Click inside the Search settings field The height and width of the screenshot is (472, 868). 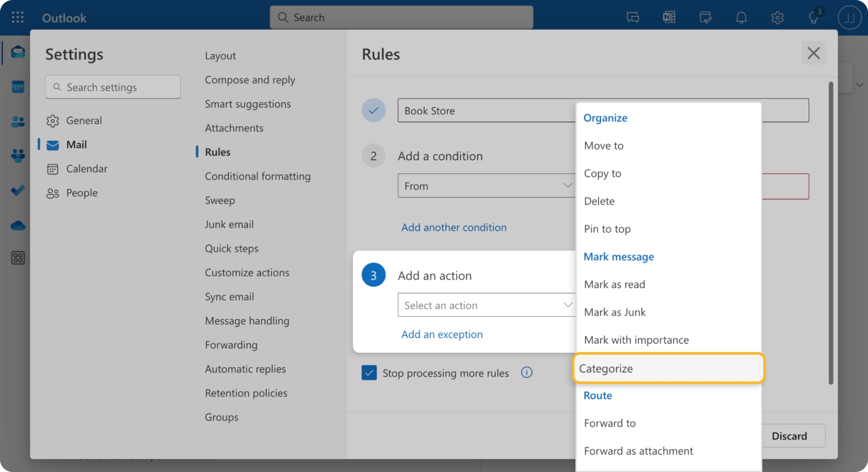(113, 87)
